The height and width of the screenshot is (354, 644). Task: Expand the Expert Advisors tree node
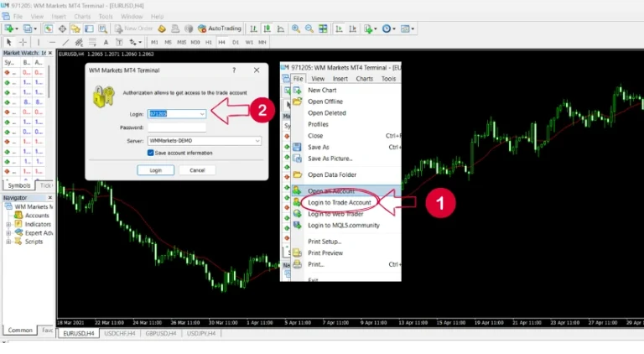coord(8,233)
